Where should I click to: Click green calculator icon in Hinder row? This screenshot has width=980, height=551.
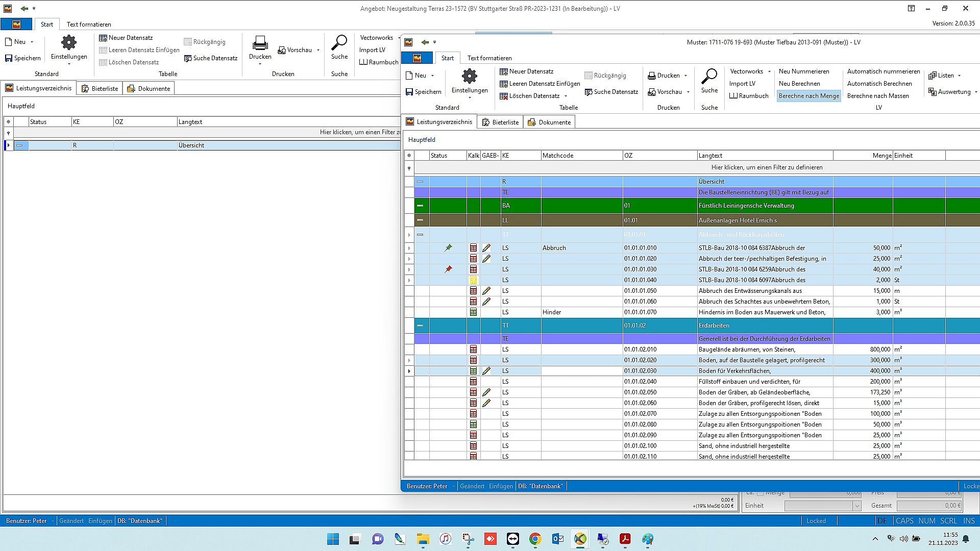tap(473, 312)
